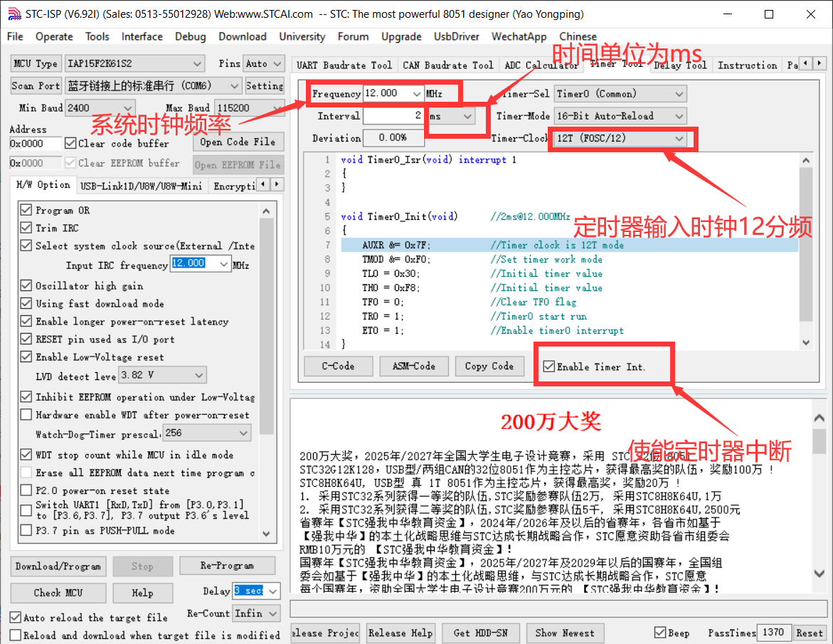Click Get HDD-SN button
This screenshot has width=833, height=644.
[x=480, y=633]
